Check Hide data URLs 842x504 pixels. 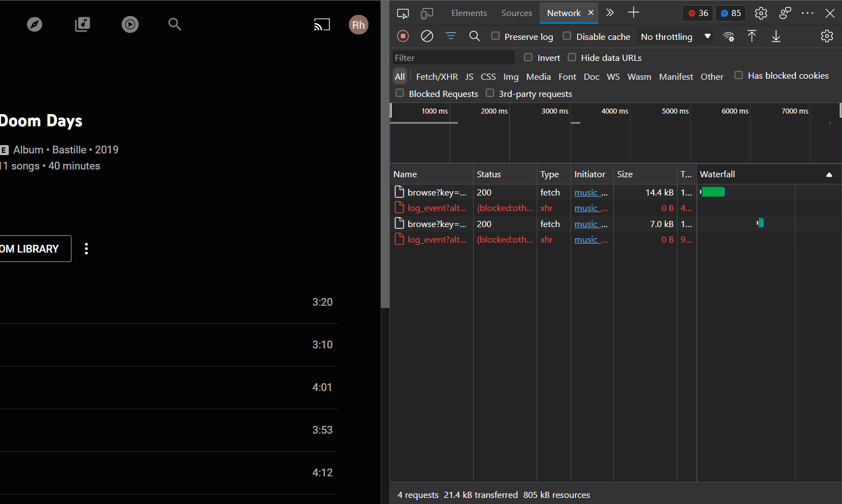(x=572, y=57)
